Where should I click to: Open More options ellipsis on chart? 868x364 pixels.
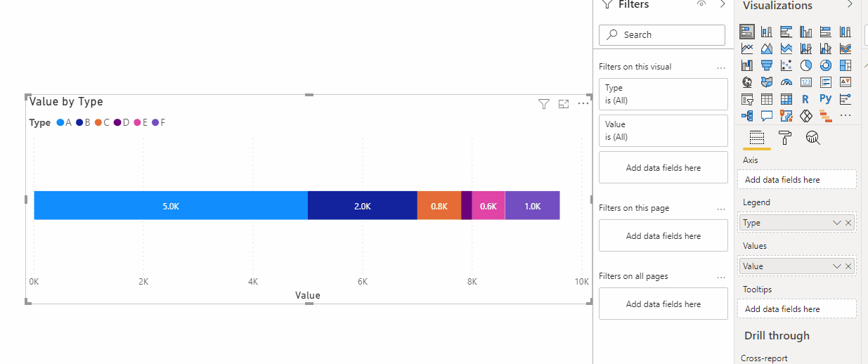click(583, 103)
